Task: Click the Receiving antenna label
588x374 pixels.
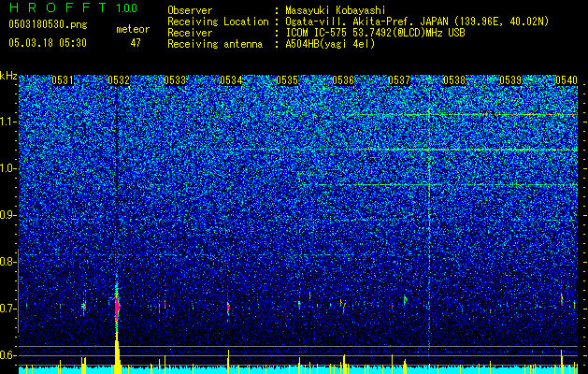Action: tap(215, 44)
